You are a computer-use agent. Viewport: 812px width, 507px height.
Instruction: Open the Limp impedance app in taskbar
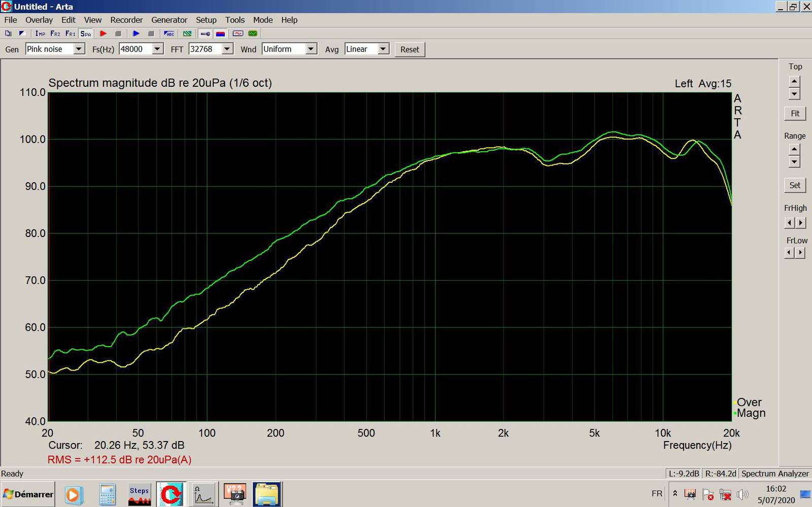204,494
